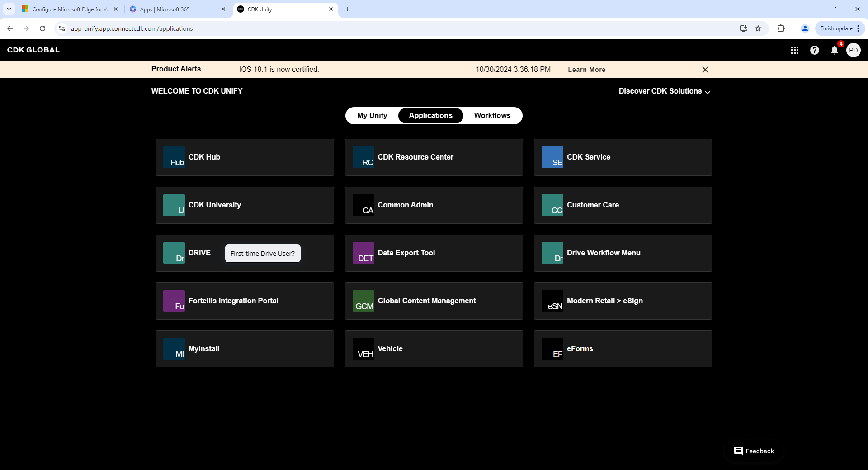This screenshot has height=470, width=868.
Task: Click First-time Drive User? button
Action: (263, 254)
